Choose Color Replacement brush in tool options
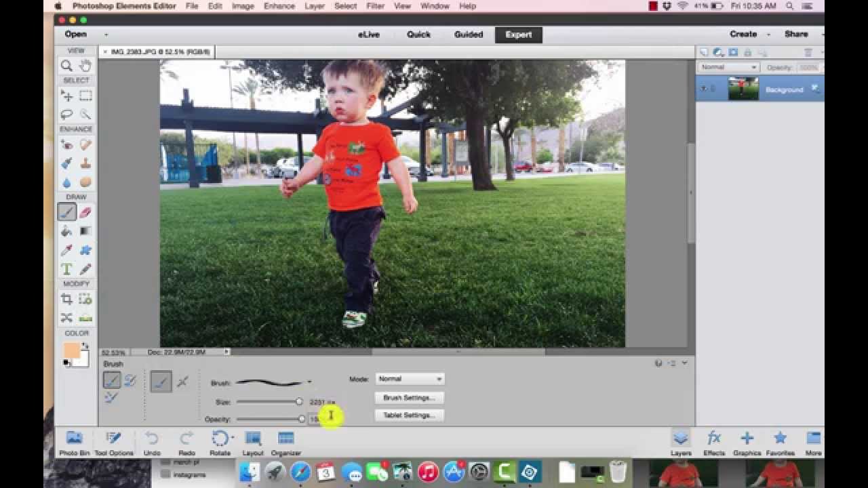 (x=111, y=398)
